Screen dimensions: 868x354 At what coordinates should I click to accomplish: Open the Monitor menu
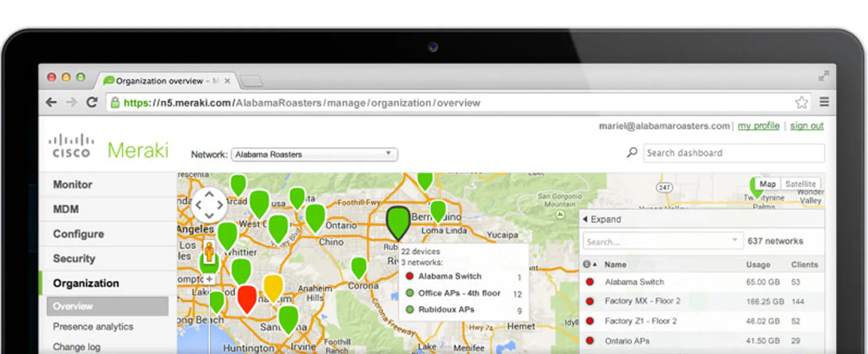coord(73,184)
